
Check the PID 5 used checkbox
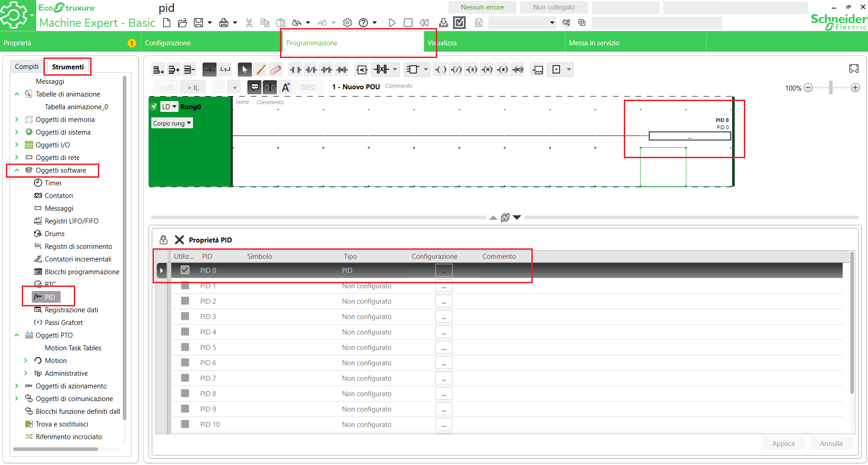(x=185, y=347)
